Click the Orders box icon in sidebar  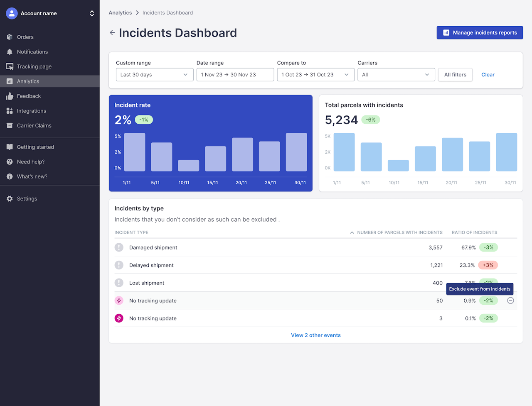point(10,37)
